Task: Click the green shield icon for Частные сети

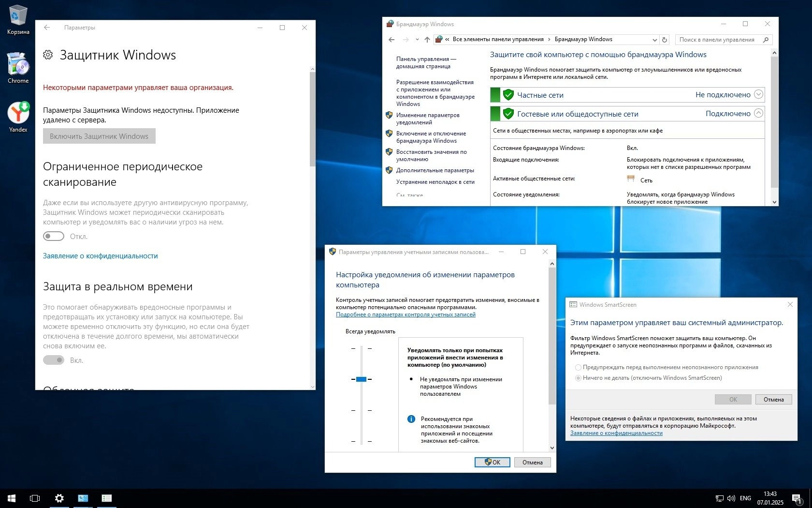Action: coord(508,95)
